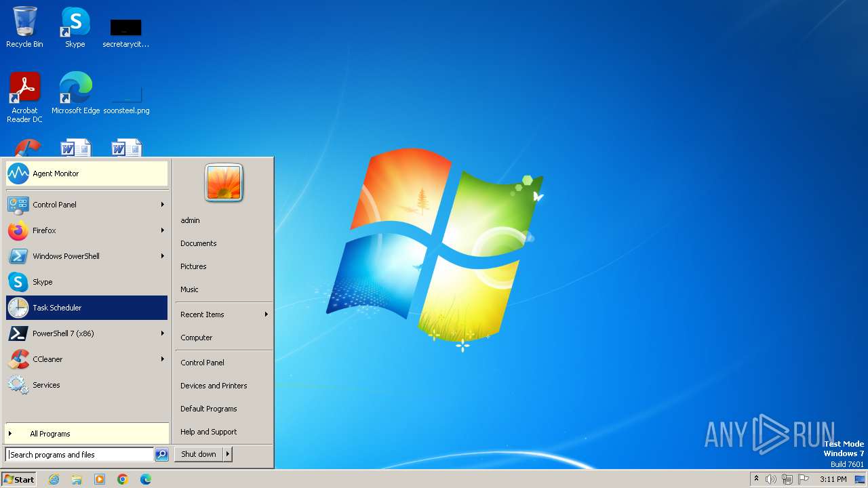Show hidden tray icons arrow
This screenshot has width=868, height=488.
click(x=756, y=479)
